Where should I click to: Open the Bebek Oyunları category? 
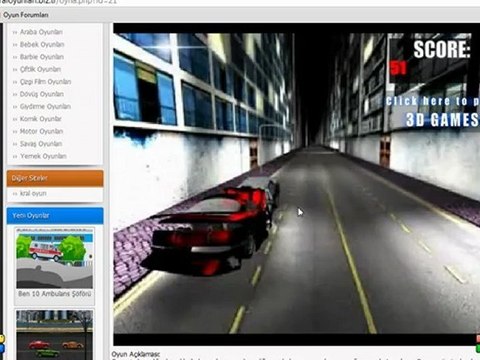point(42,44)
